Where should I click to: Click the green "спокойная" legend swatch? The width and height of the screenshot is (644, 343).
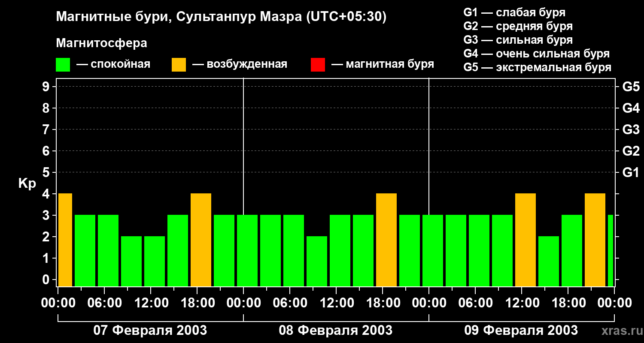click(63, 65)
